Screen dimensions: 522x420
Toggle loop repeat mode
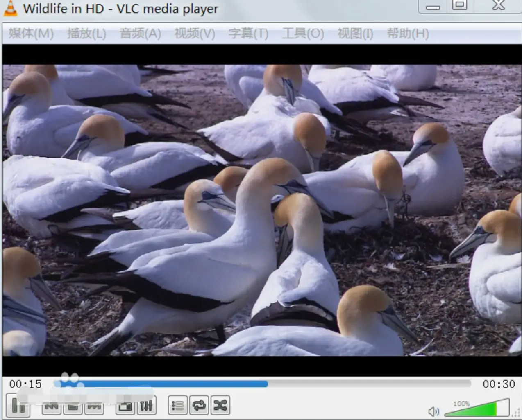tap(199, 406)
